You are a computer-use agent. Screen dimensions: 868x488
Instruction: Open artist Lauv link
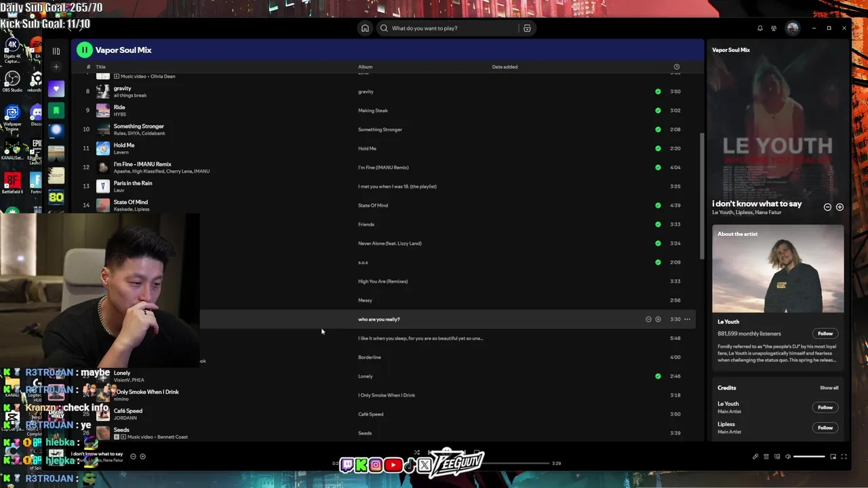pos(119,190)
